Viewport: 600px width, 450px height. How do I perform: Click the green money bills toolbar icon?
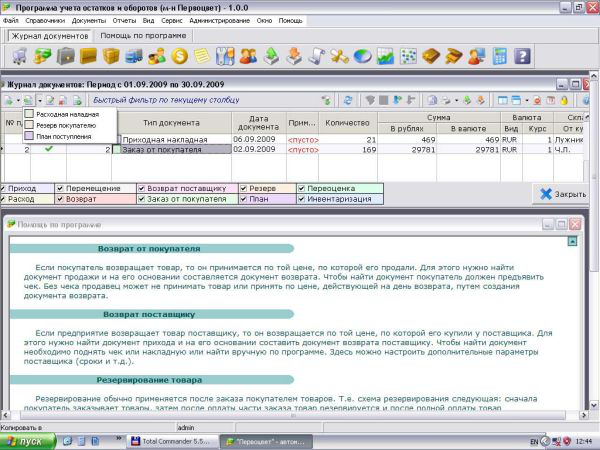(x=42, y=56)
